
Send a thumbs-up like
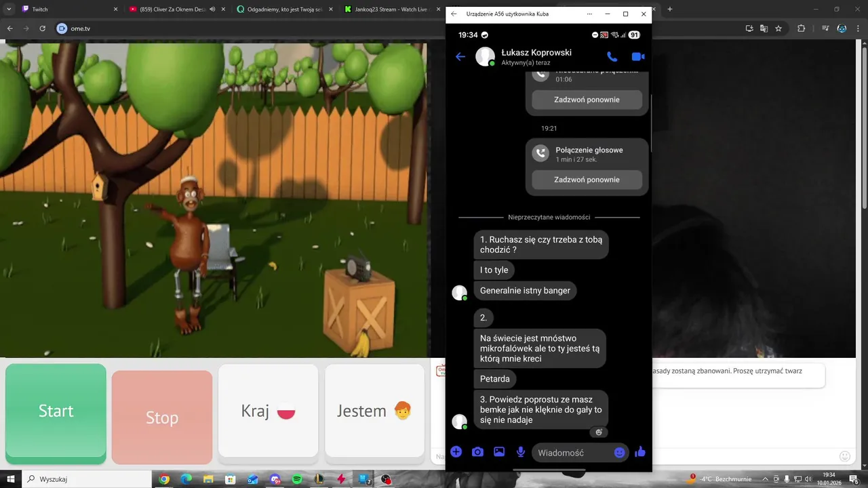640,452
